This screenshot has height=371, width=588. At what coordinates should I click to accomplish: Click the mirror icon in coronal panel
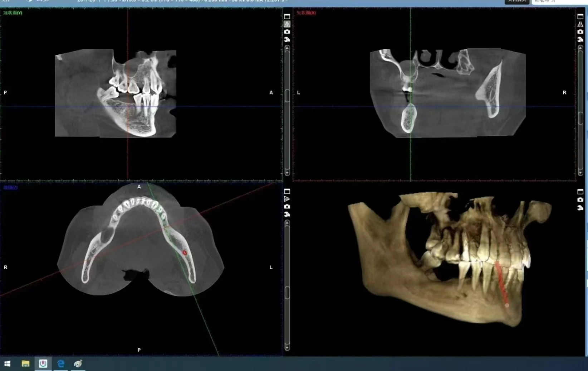[287, 24]
